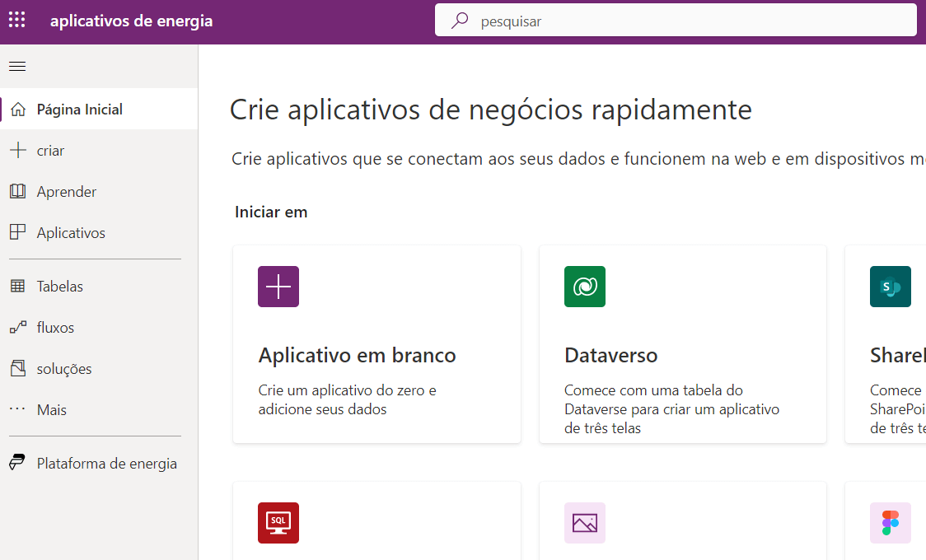This screenshot has width=926, height=560.
Task: Open Tabelas from the sidebar icon
Action: tap(58, 286)
